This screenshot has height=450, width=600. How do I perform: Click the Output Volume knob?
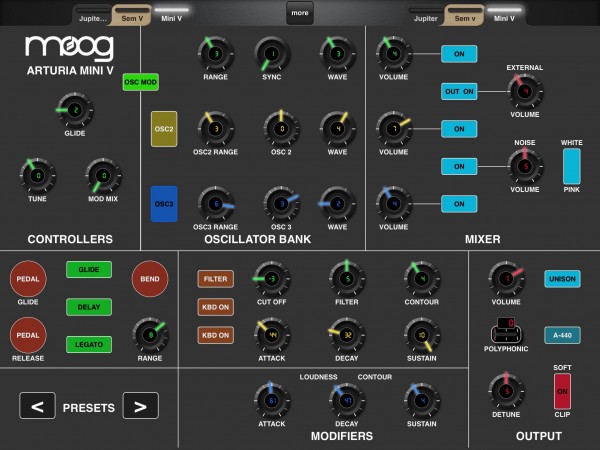pyautogui.click(x=506, y=279)
